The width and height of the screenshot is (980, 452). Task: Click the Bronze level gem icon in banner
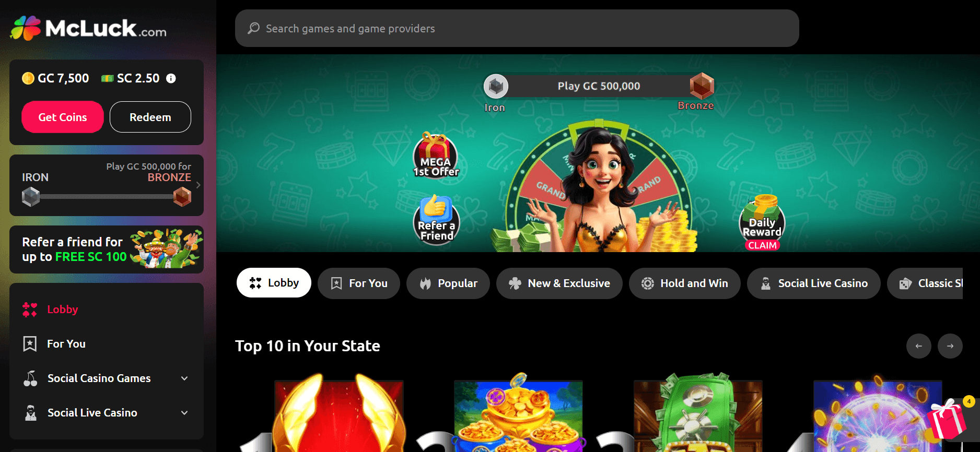(x=702, y=86)
